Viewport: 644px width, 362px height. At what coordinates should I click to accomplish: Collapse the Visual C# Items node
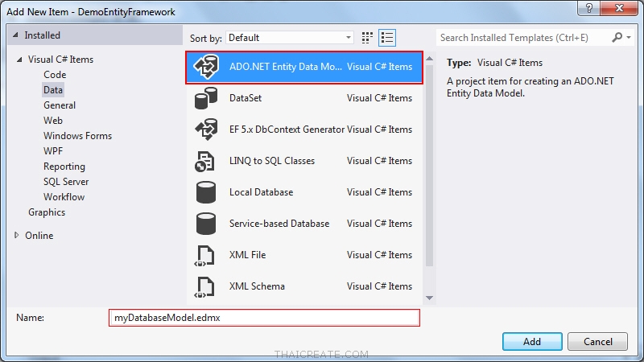[x=19, y=60]
